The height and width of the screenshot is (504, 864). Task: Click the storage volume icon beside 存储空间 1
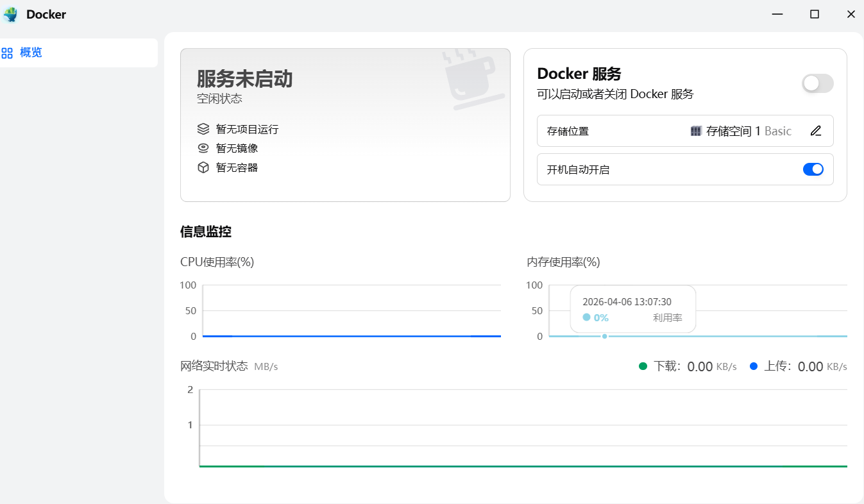(696, 131)
